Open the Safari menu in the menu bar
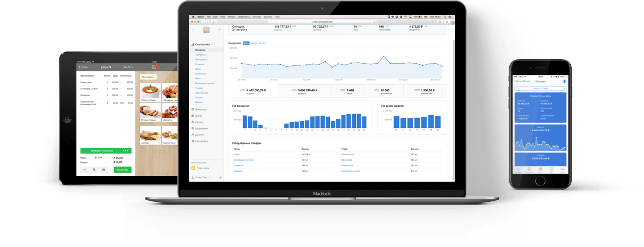The width and height of the screenshot is (644, 247). 201,17
